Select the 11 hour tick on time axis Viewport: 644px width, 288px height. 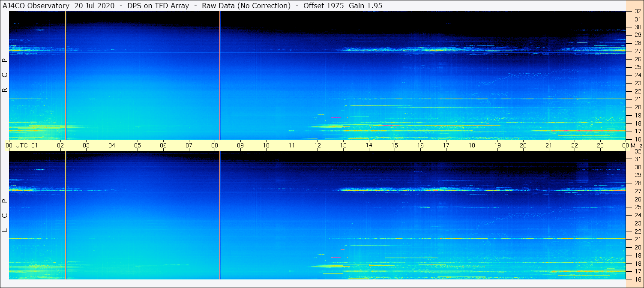pyautogui.click(x=292, y=146)
